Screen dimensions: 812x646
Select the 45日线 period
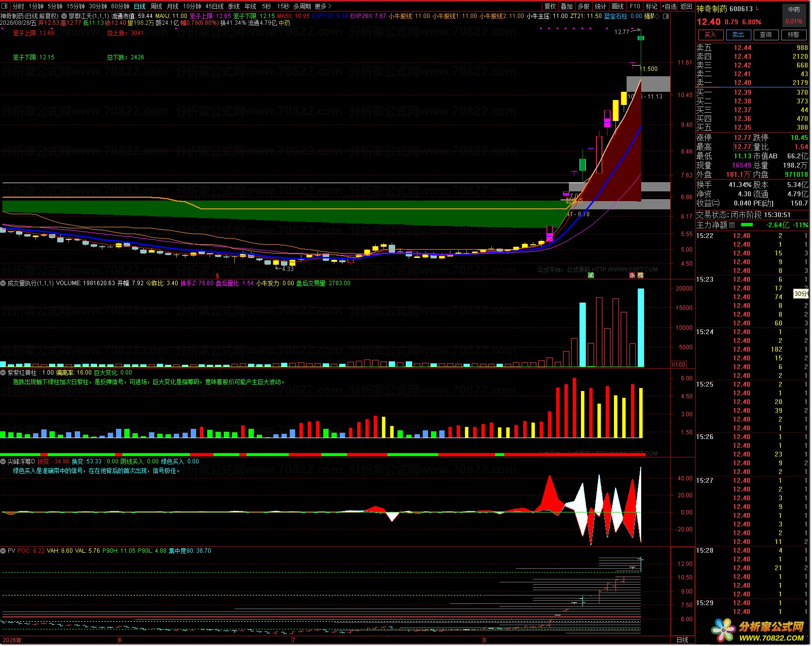point(215,6)
